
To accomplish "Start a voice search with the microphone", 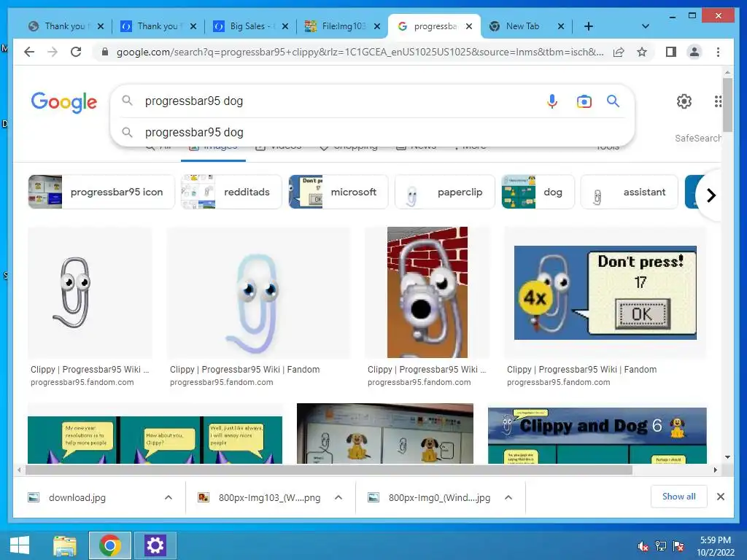I will click(551, 101).
